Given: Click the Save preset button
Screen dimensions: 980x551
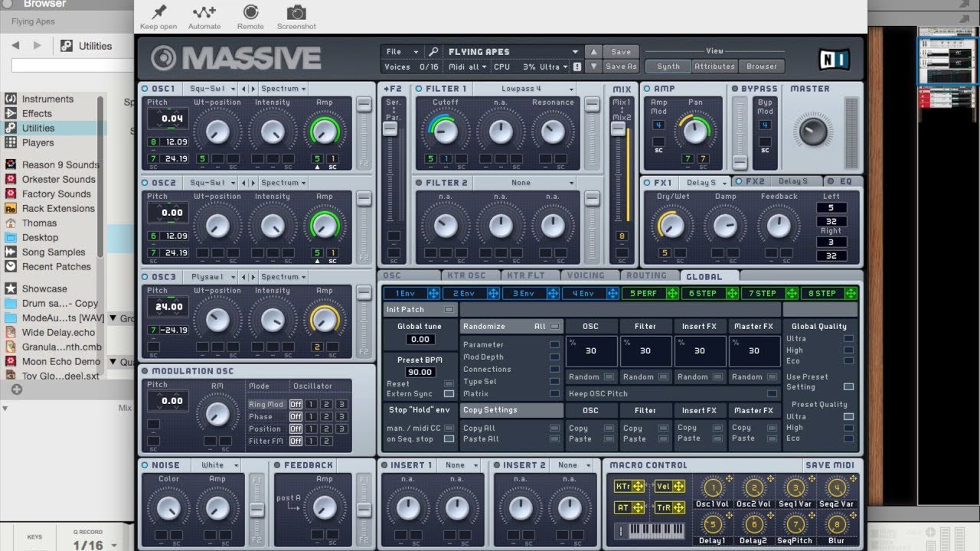Looking at the screenshot, I should point(621,52).
